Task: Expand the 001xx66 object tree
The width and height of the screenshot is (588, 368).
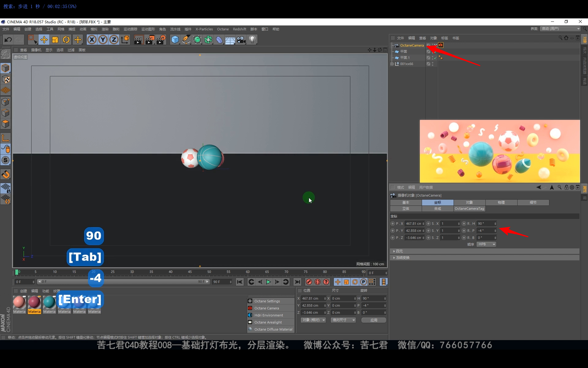Action: (392, 64)
